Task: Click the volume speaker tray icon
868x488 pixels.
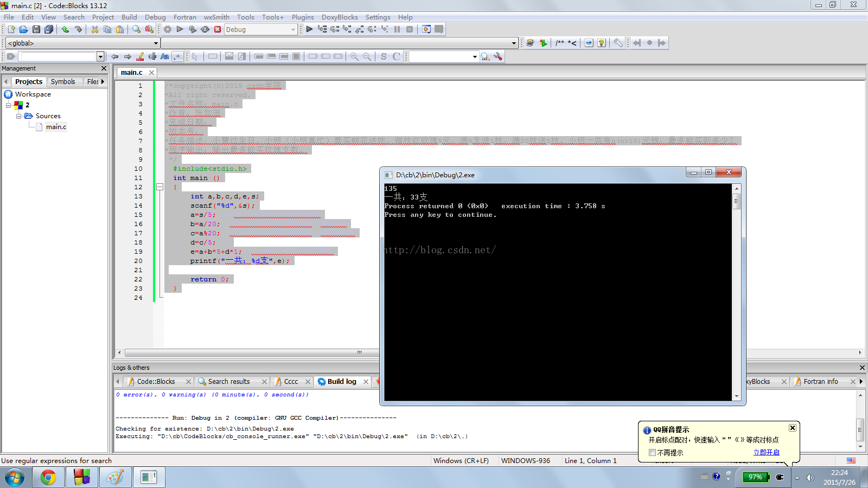Action: [x=810, y=478]
